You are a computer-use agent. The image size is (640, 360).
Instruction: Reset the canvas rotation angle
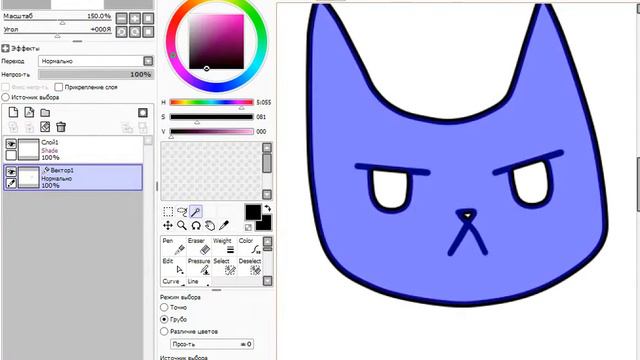click(x=148, y=31)
